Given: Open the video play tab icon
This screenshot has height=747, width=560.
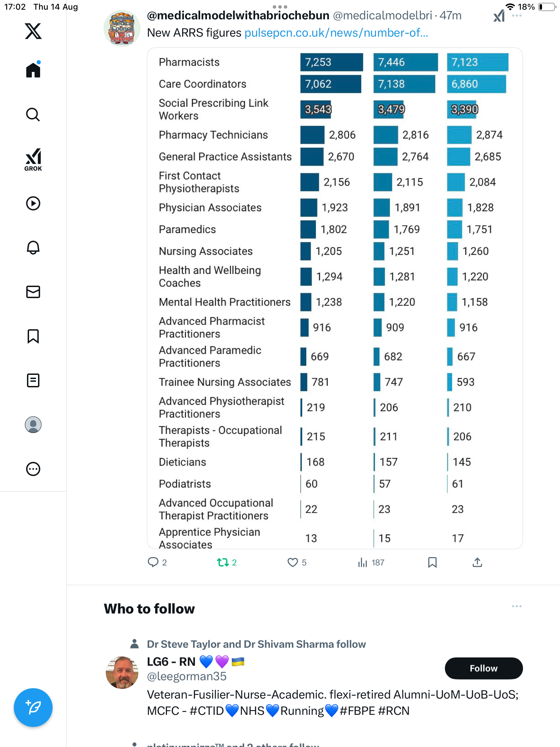Looking at the screenshot, I should point(33,203).
